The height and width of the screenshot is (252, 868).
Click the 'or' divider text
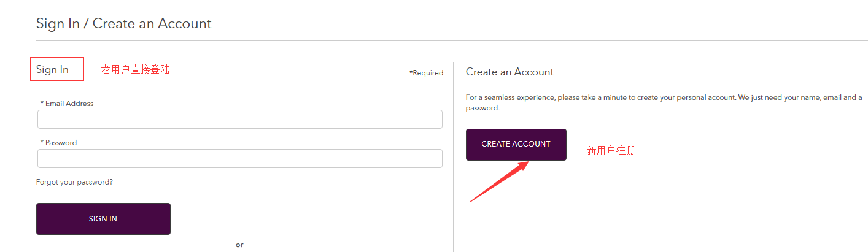point(239,245)
